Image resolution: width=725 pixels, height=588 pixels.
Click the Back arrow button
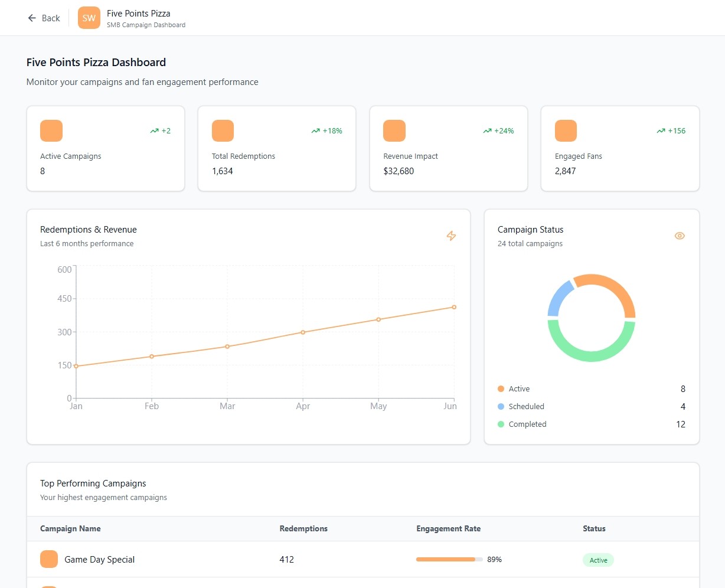click(44, 18)
